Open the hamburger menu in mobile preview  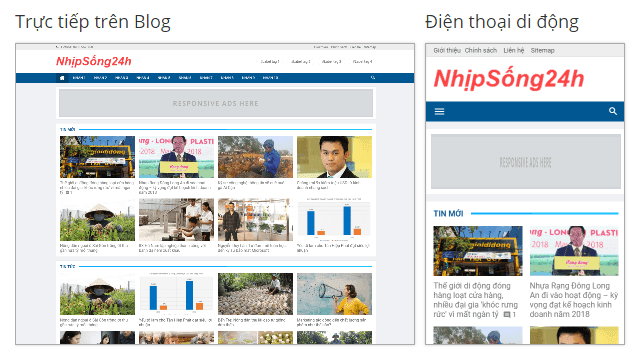pyautogui.click(x=439, y=111)
